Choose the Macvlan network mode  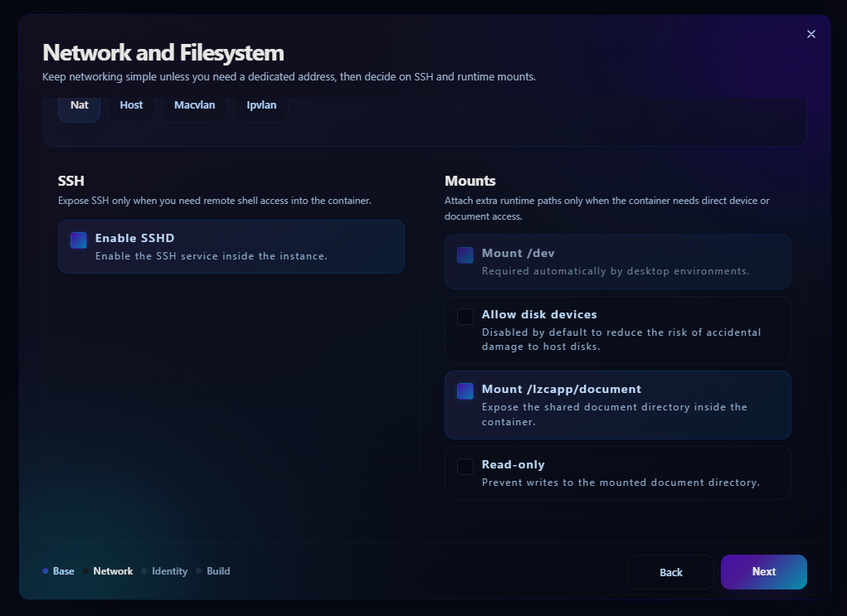click(x=194, y=105)
